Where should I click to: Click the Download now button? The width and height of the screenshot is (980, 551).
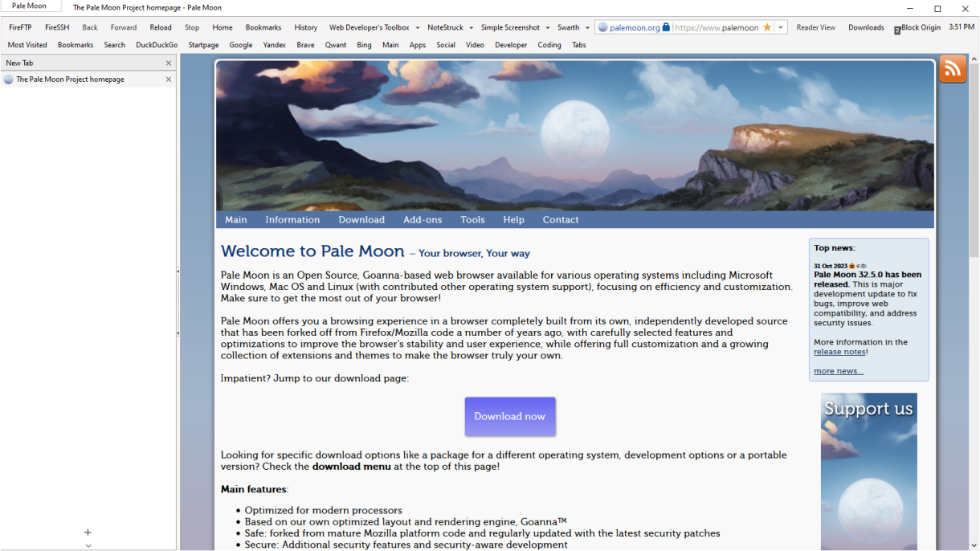click(510, 416)
